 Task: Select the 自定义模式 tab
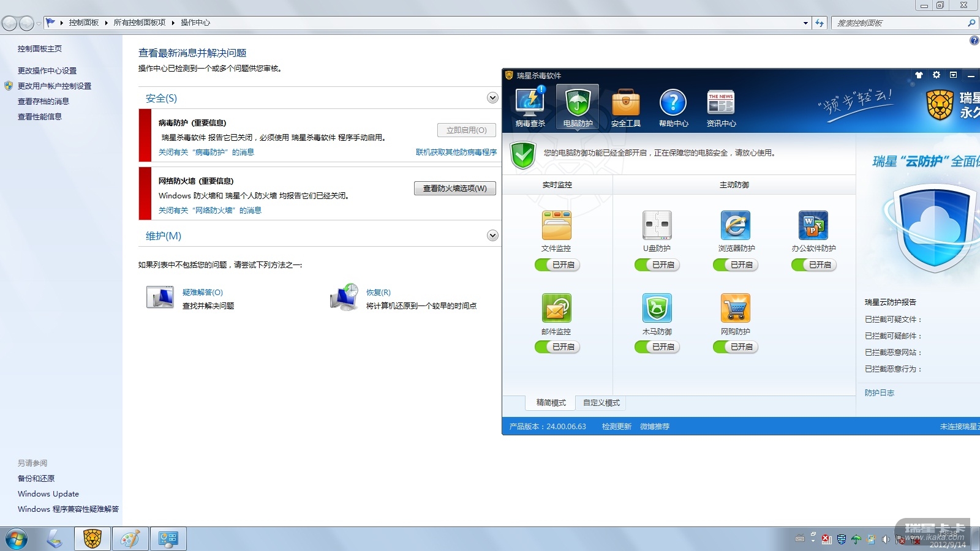click(x=601, y=403)
